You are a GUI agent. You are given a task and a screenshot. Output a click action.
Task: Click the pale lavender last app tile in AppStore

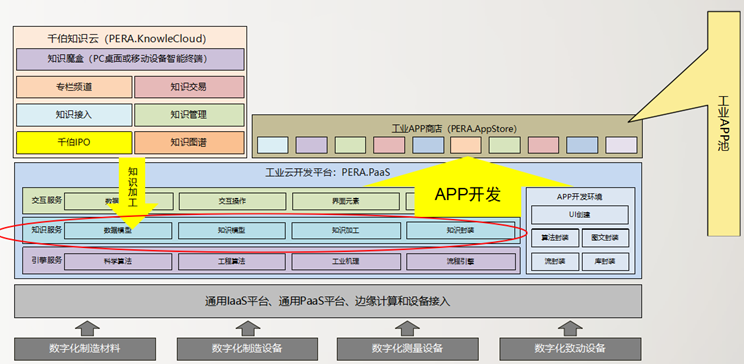(621, 145)
